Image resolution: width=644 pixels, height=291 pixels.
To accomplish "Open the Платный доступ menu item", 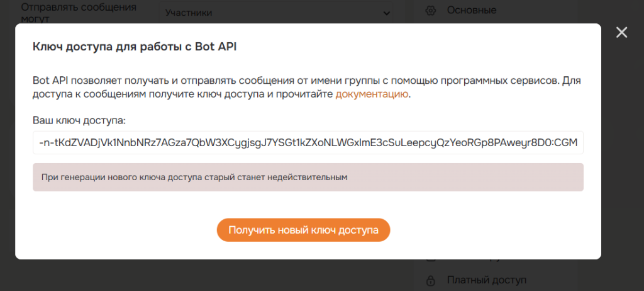I will click(x=486, y=280).
